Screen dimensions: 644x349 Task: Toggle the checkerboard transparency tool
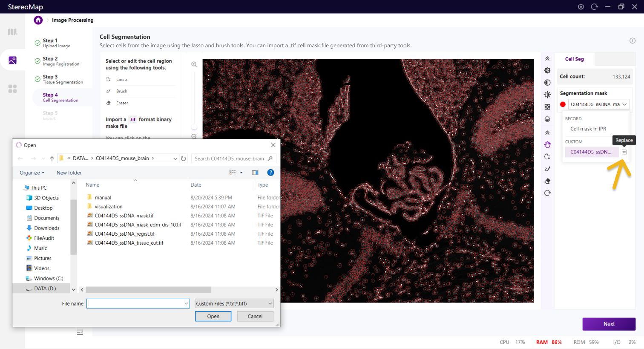coord(547,107)
